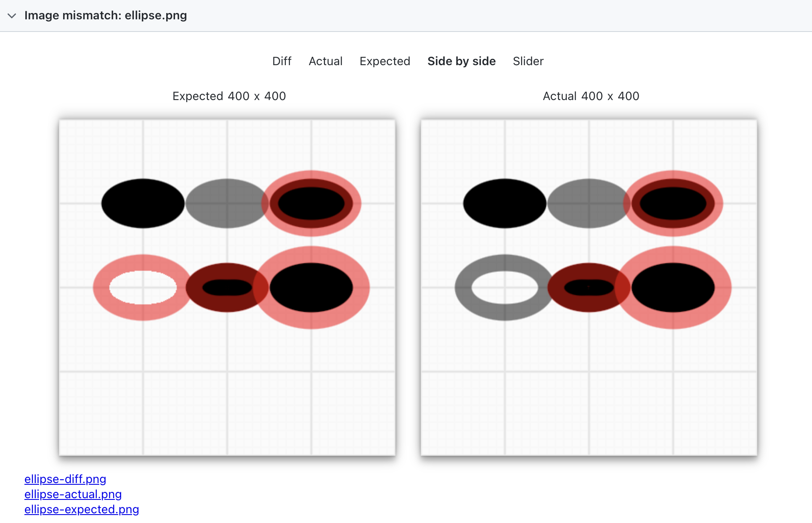Select the Expected view tab

[385, 61]
